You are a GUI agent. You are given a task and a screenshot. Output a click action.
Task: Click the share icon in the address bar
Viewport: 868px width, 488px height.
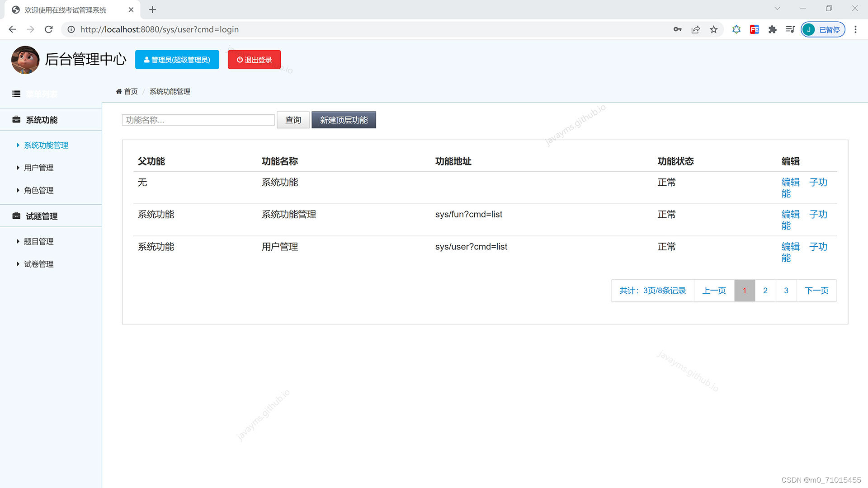695,29
